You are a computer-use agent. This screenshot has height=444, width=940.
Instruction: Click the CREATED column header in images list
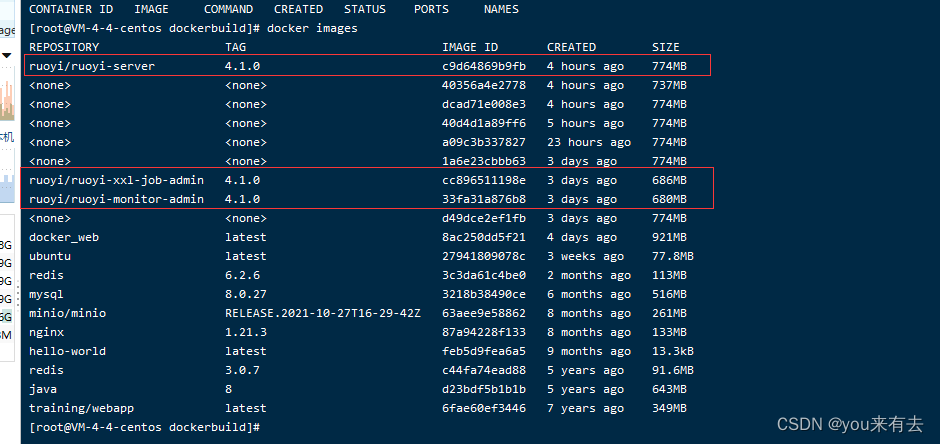click(x=571, y=47)
